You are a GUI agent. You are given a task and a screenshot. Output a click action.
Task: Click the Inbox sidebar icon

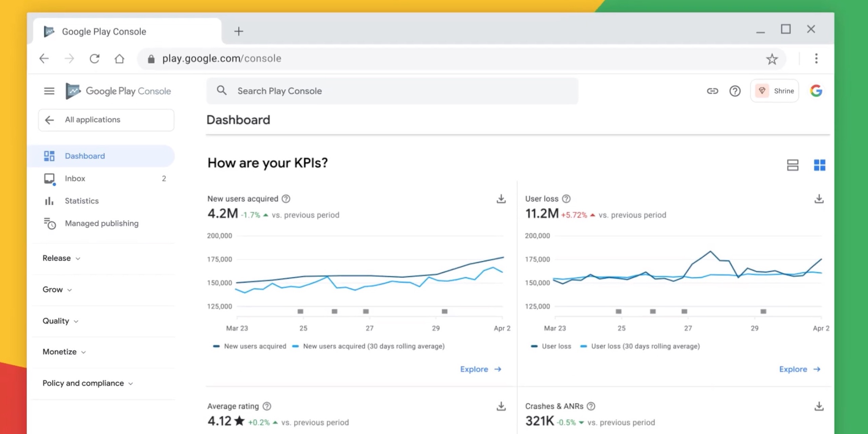(51, 178)
